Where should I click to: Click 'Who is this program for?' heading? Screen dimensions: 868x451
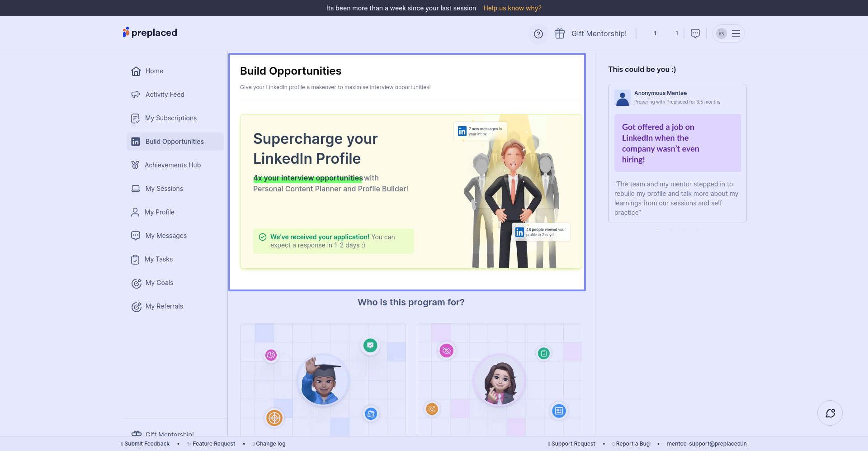[x=411, y=302]
